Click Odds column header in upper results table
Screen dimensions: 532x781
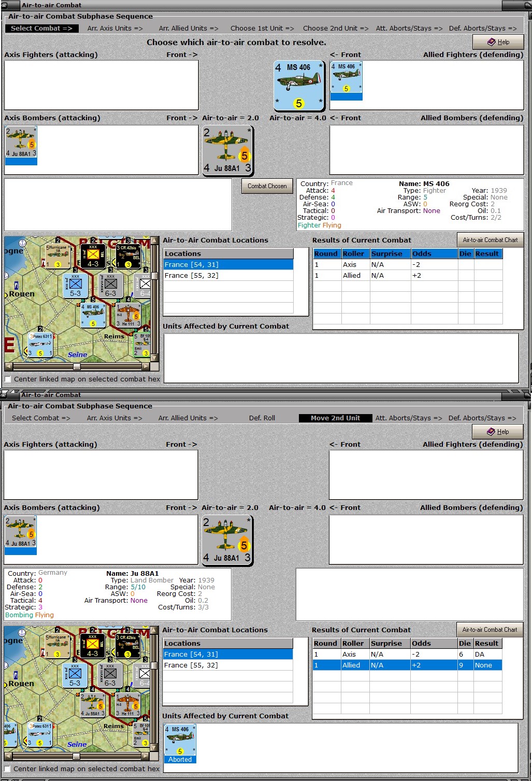pyautogui.click(x=434, y=254)
